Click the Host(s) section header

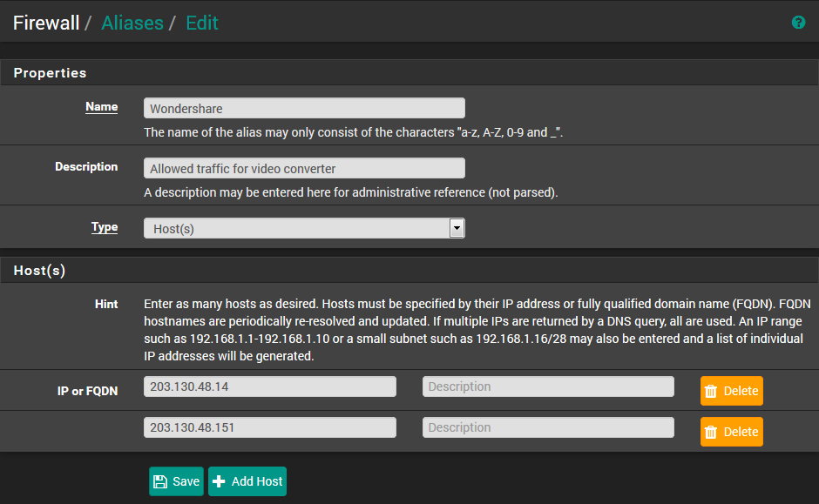click(39, 271)
